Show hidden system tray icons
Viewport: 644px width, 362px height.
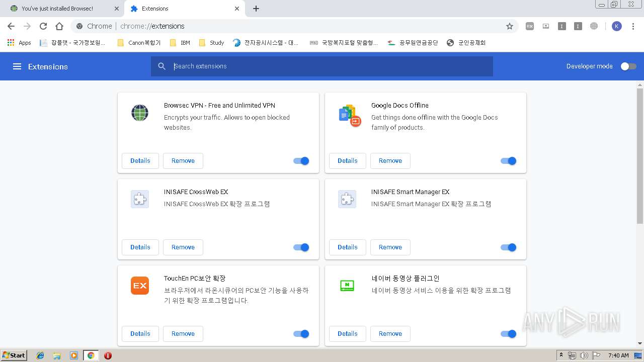[x=561, y=355]
